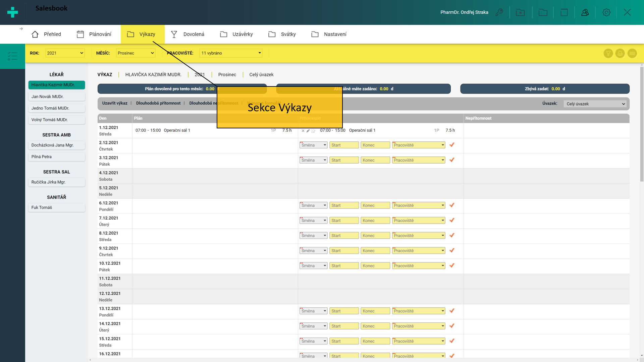Image resolution: width=644 pixels, height=362 pixels.
Task: Click the pencil edit icon for 1.12.2021
Action: click(x=308, y=131)
